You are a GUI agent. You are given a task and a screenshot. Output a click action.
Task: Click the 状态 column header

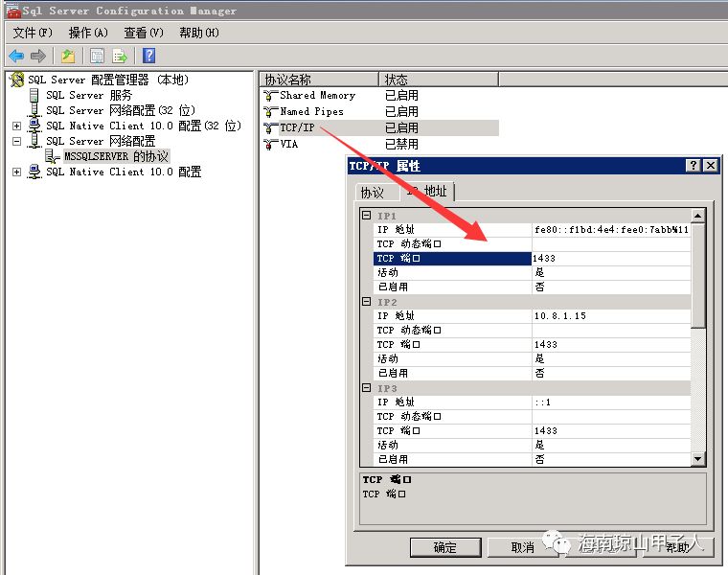point(439,80)
